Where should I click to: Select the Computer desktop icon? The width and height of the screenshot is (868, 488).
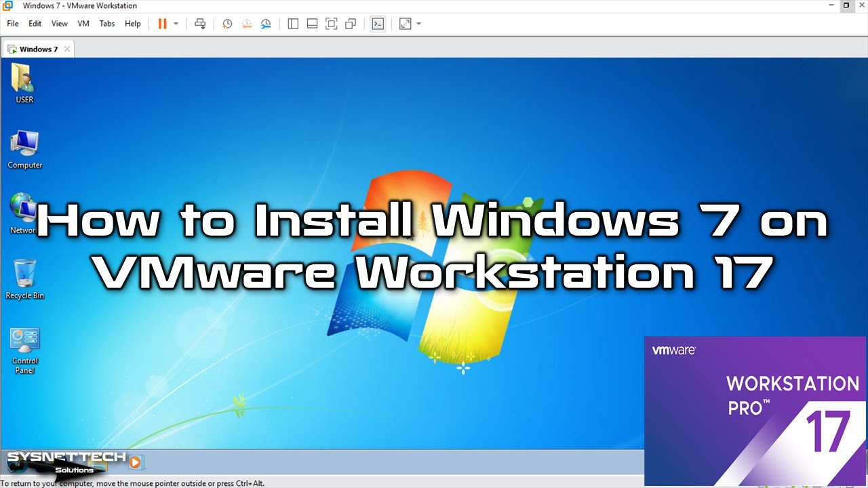click(25, 149)
